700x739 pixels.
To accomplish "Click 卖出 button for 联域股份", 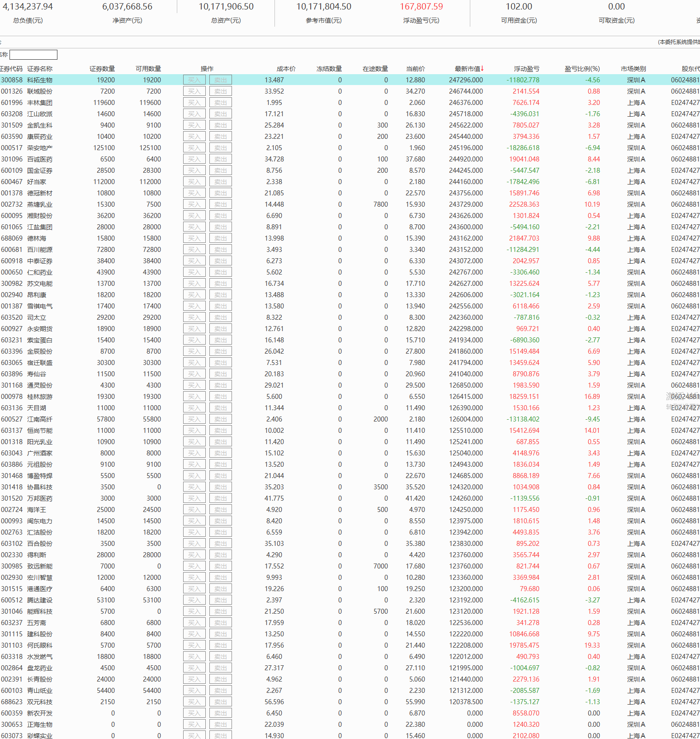I will 221,91.
